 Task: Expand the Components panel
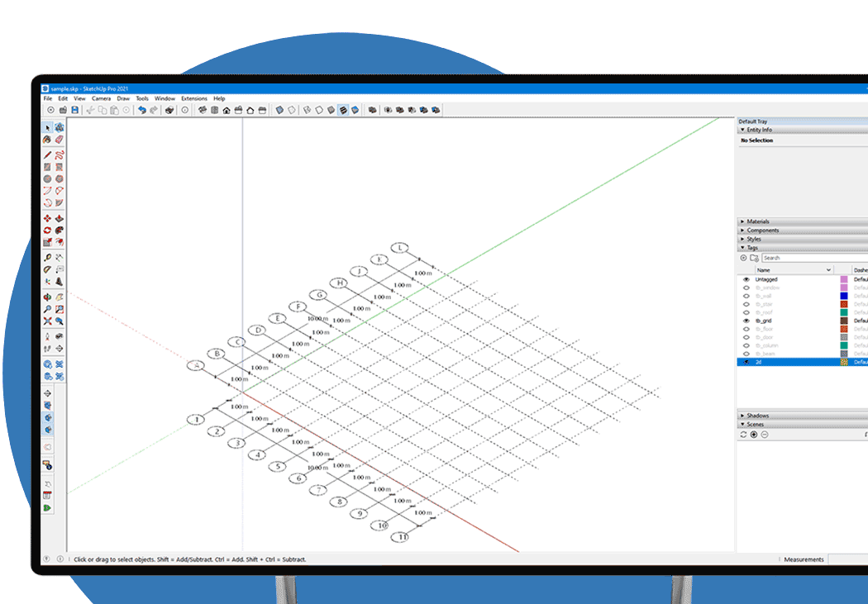click(x=742, y=230)
